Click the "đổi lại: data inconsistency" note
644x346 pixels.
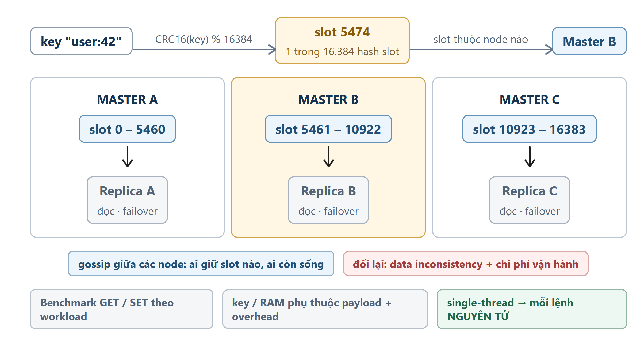tap(466, 264)
